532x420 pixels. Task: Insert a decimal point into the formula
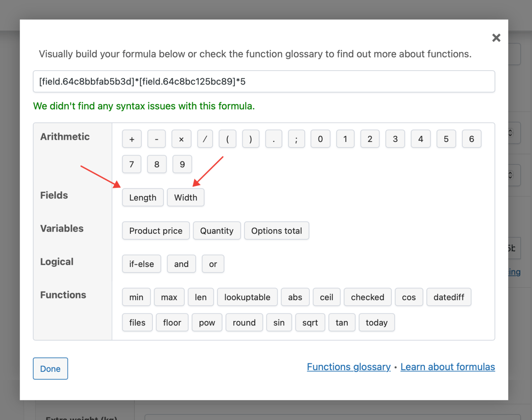pos(273,139)
